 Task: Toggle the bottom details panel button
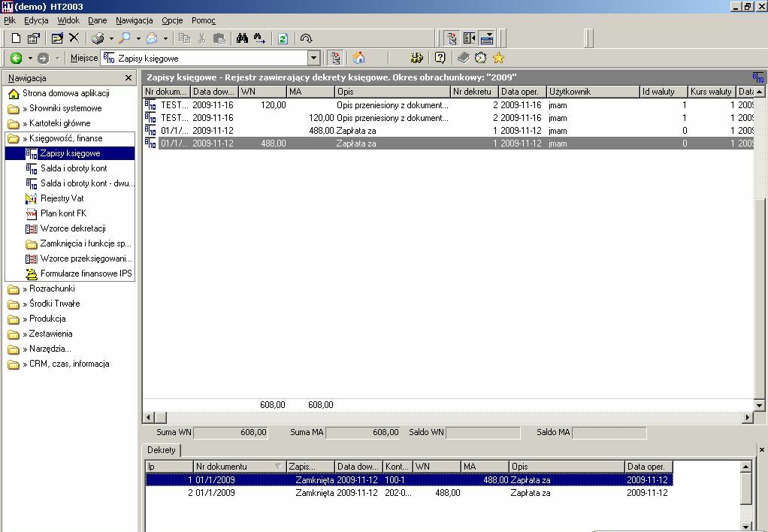pyautogui.click(x=487, y=38)
